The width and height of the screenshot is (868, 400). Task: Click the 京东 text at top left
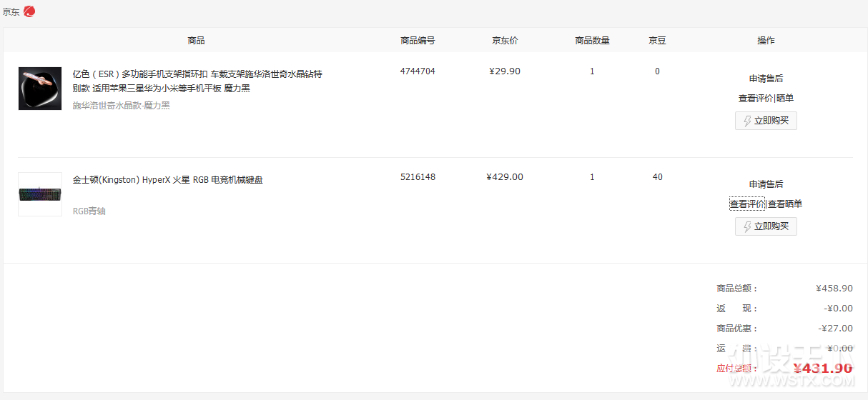coord(11,12)
